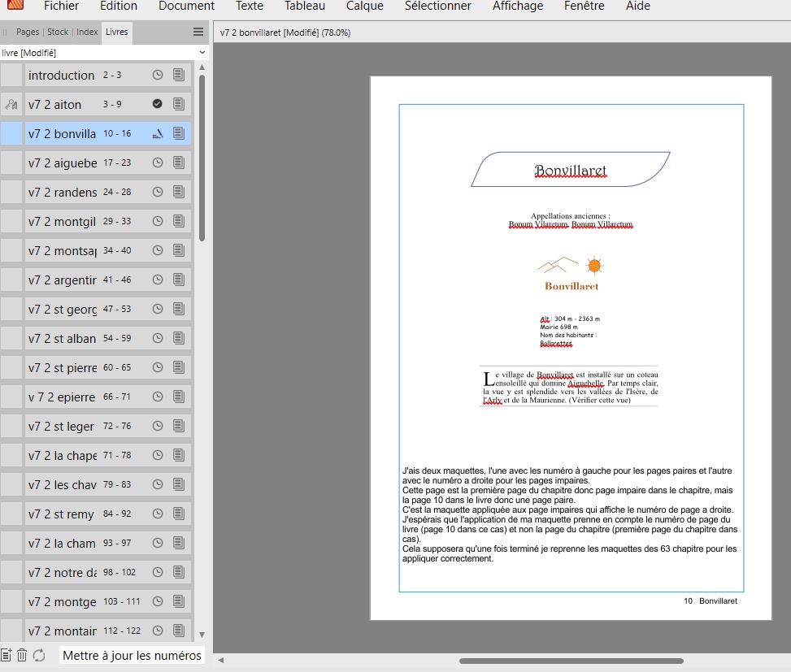
Task: Click the style source icon beside v7 2 aiton
Action: tap(11, 104)
